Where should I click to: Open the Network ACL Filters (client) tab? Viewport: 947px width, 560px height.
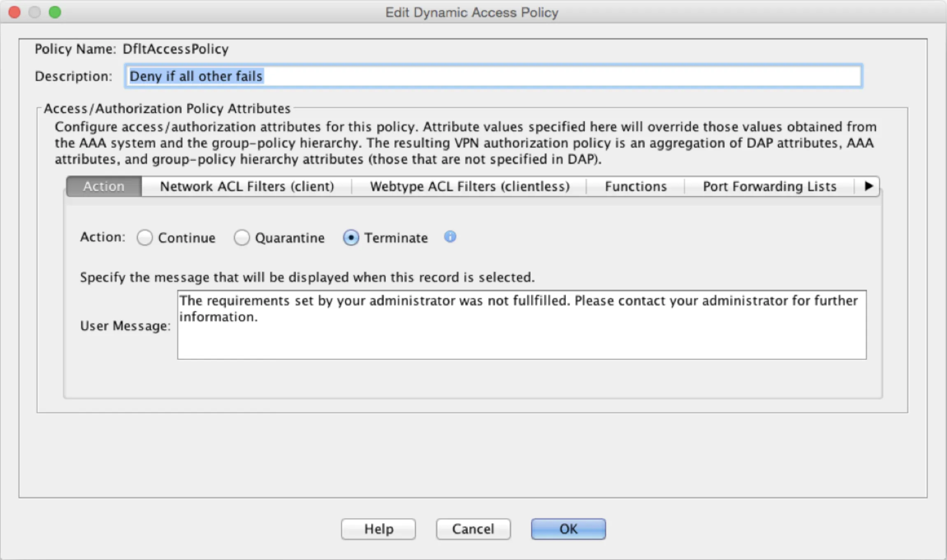click(247, 186)
